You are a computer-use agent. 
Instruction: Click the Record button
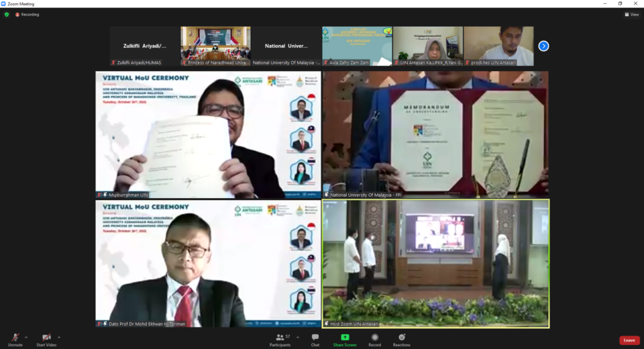pos(374,340)
